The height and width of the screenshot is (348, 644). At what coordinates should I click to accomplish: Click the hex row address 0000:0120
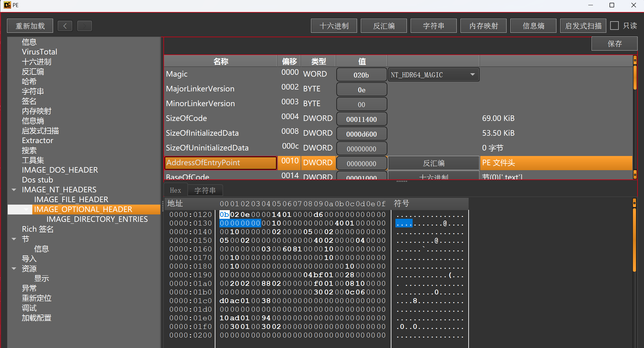190,214
